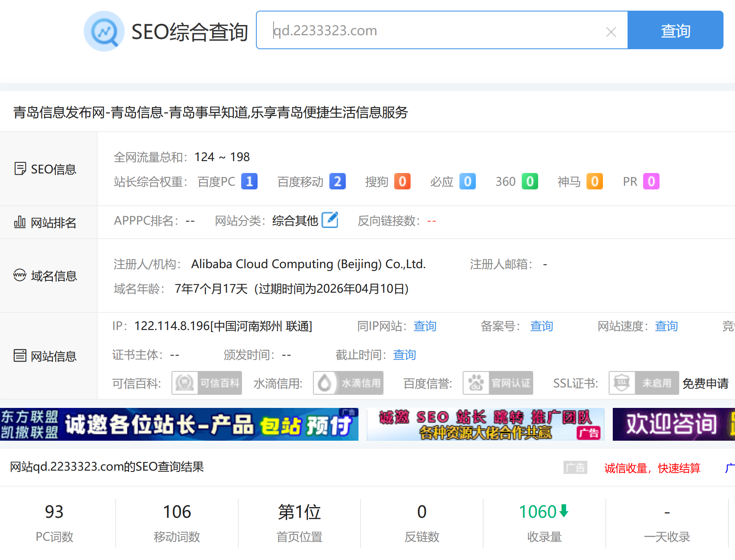Click the 水滴信用 badge
This screenshot has width=735, height=560.
click(x=348, y=383)
